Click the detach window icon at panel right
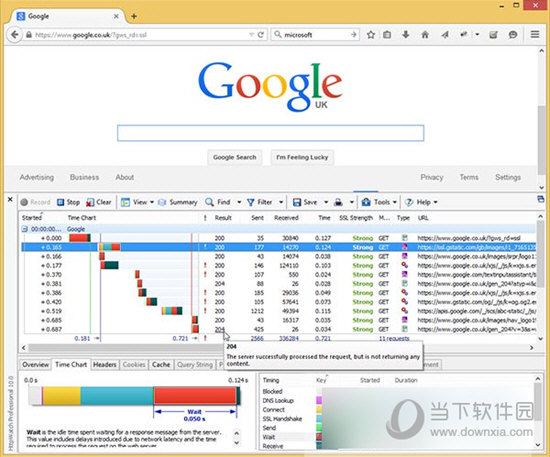The width and height of the screenshot is (550, 457). (541, 199)
